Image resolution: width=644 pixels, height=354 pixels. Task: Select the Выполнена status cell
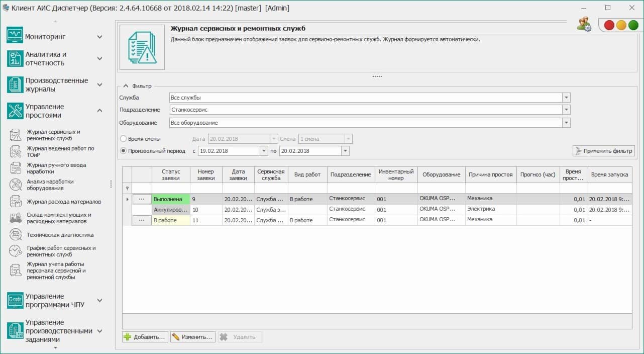point(171,199)
